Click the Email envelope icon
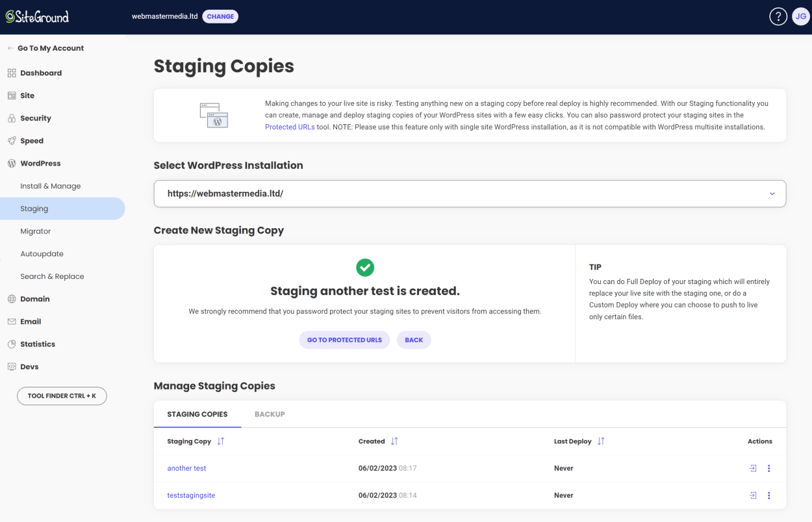 12,321
